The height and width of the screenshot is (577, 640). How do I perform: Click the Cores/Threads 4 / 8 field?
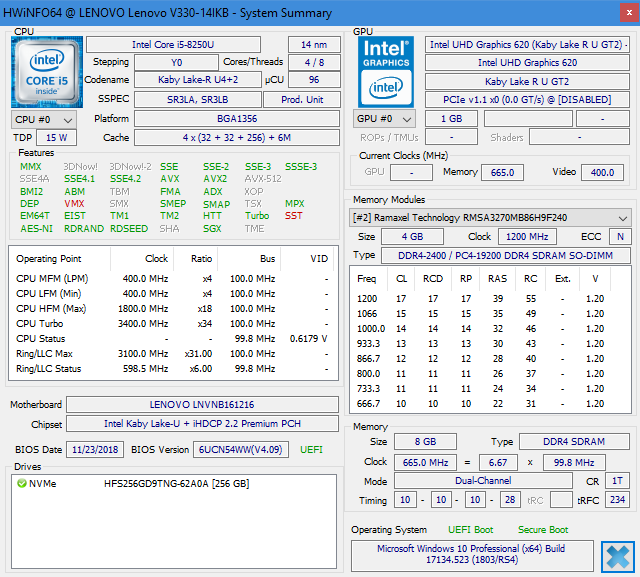click(314, 62)
